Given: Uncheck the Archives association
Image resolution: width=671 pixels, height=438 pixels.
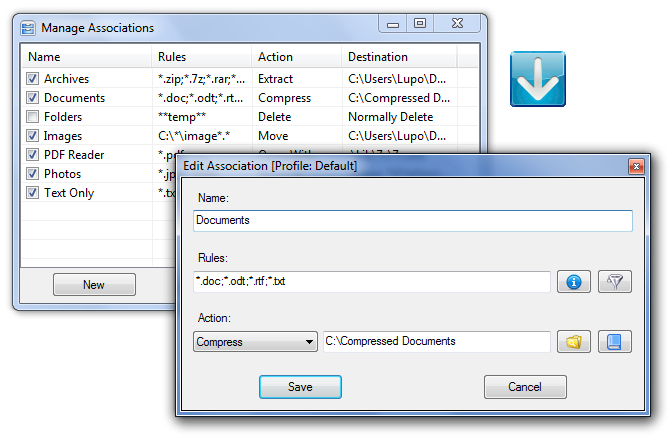Looking at the screenshot, I should (33, 79).
